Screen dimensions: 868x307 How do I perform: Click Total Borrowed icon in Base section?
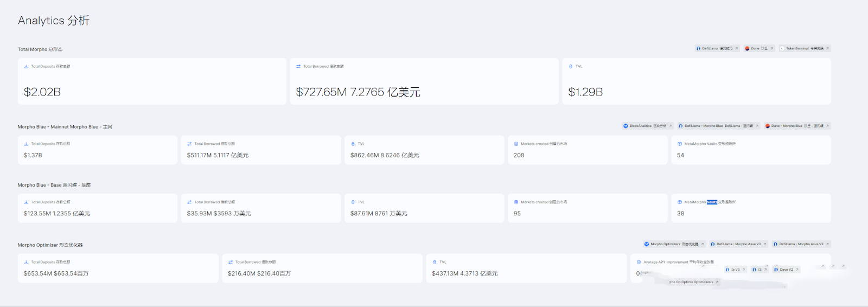click(189, 202)
